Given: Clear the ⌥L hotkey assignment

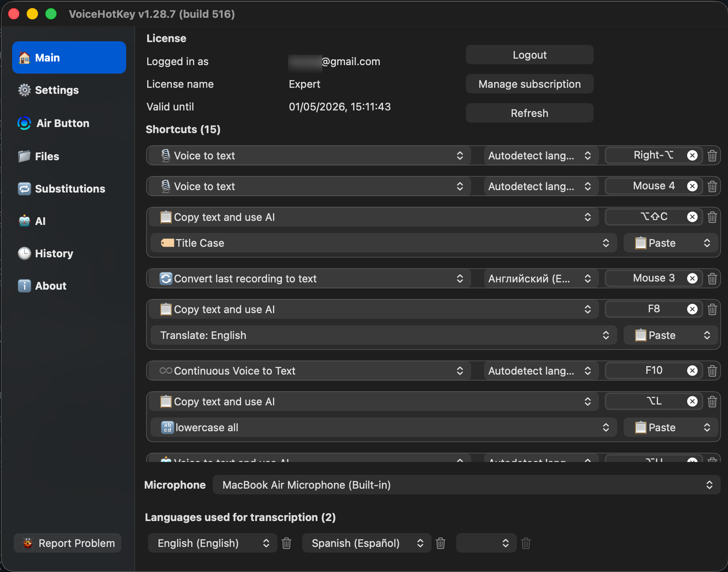Looking at the screenshot, I should pyautogui.click(x=692, y=401).
